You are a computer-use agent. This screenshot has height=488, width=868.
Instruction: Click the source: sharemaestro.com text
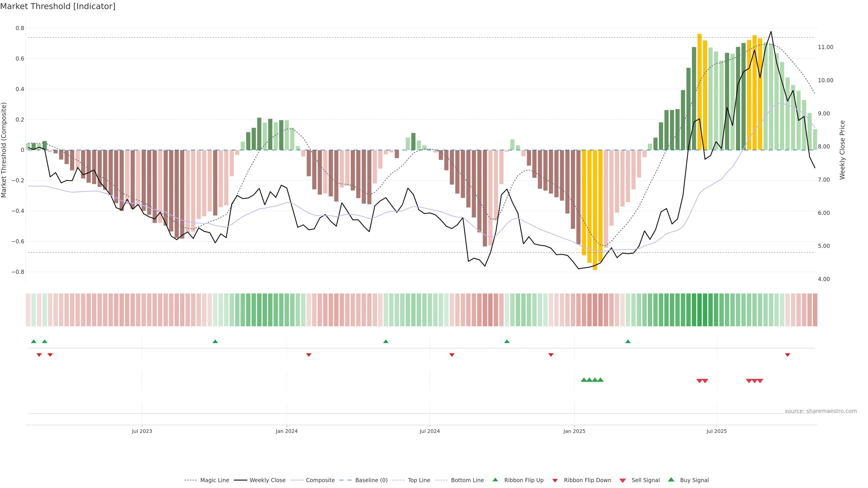(x=821, y=411)
